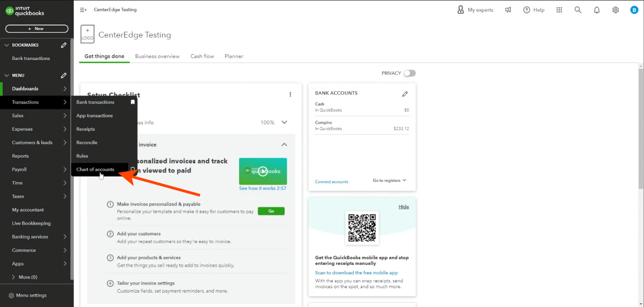
Task: Click the mobile app QR code
Action: pyautogui.click(x=362, y=228)
